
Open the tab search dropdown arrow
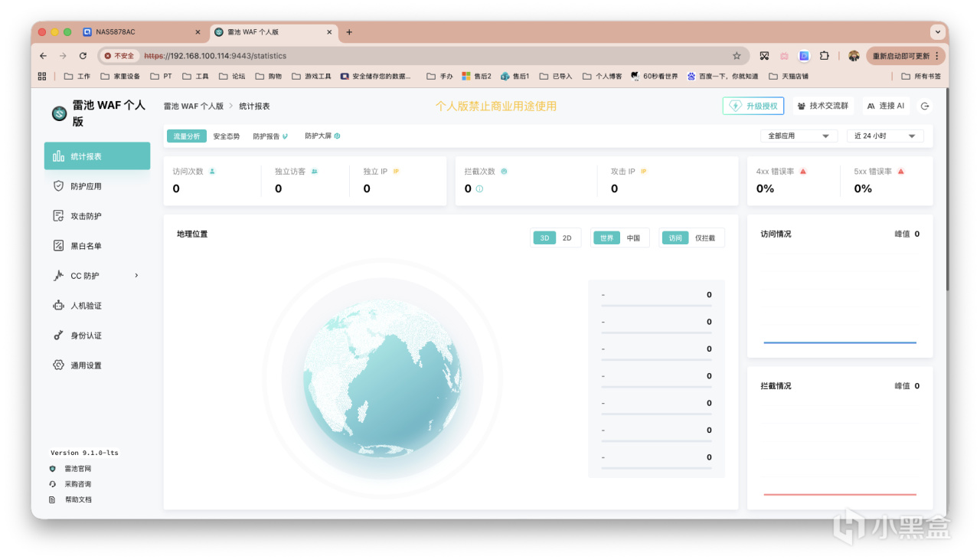tap(937, 32)
